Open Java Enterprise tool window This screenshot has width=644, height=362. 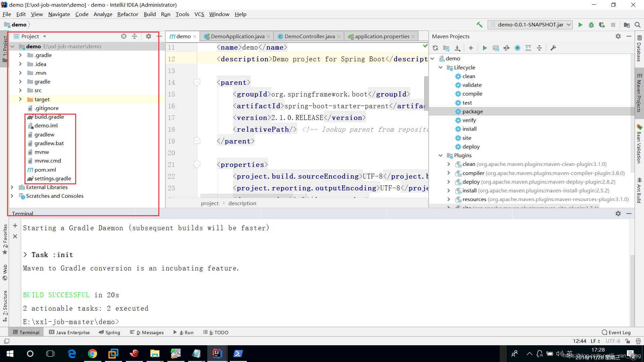coord(69,333)
